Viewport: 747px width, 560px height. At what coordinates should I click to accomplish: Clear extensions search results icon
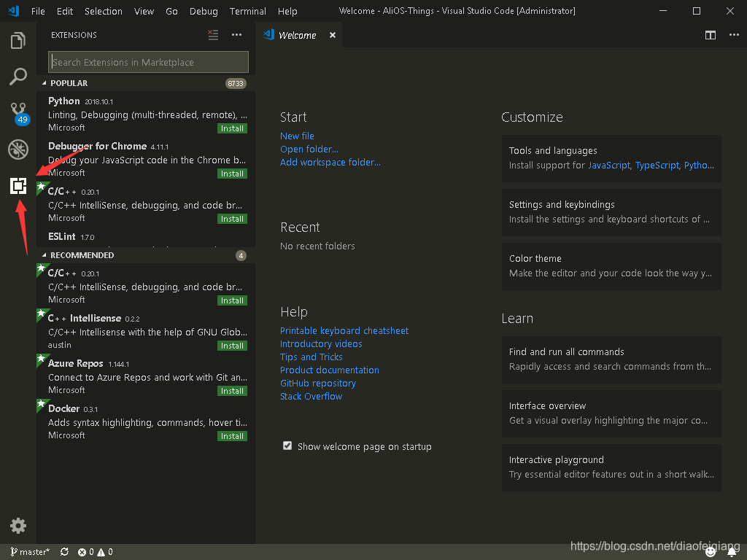click(x=213, y=35)
